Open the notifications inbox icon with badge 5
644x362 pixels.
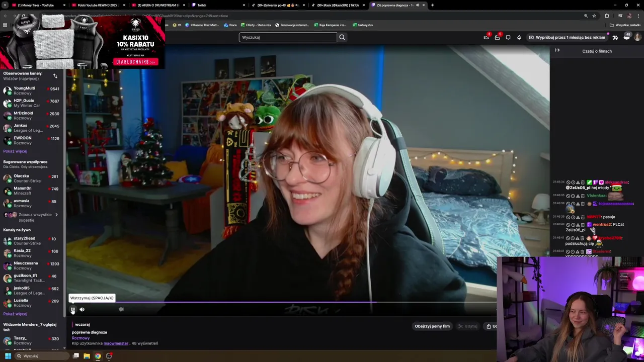click(x=497, y=37)
